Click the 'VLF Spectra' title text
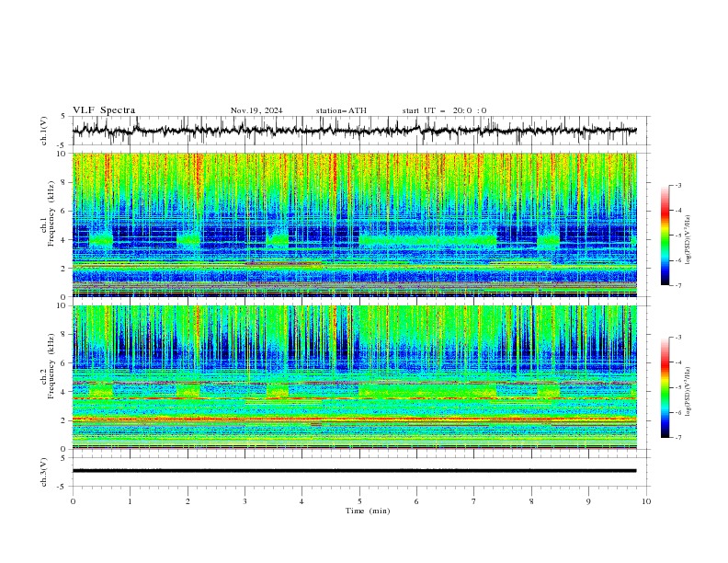The width and height of the screenshot is (728, 563). coord(104,110)
